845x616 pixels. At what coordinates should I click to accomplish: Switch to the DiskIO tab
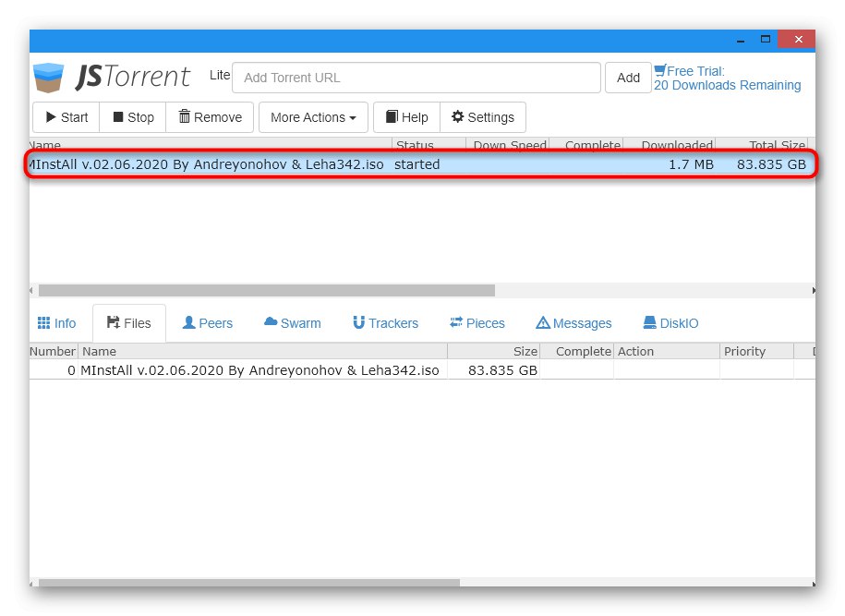(671, 323)
